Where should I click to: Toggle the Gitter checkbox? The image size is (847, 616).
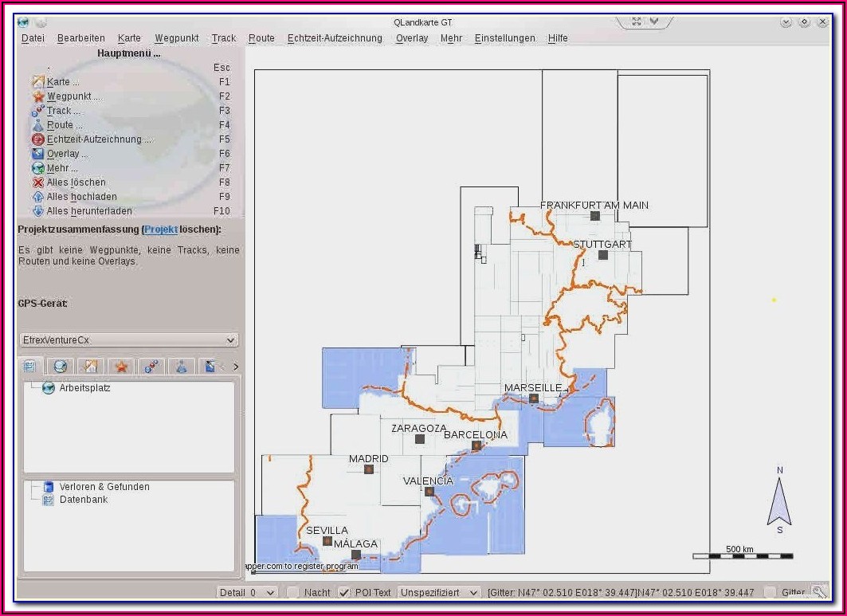pyautogui.click(x=770, y=592)
